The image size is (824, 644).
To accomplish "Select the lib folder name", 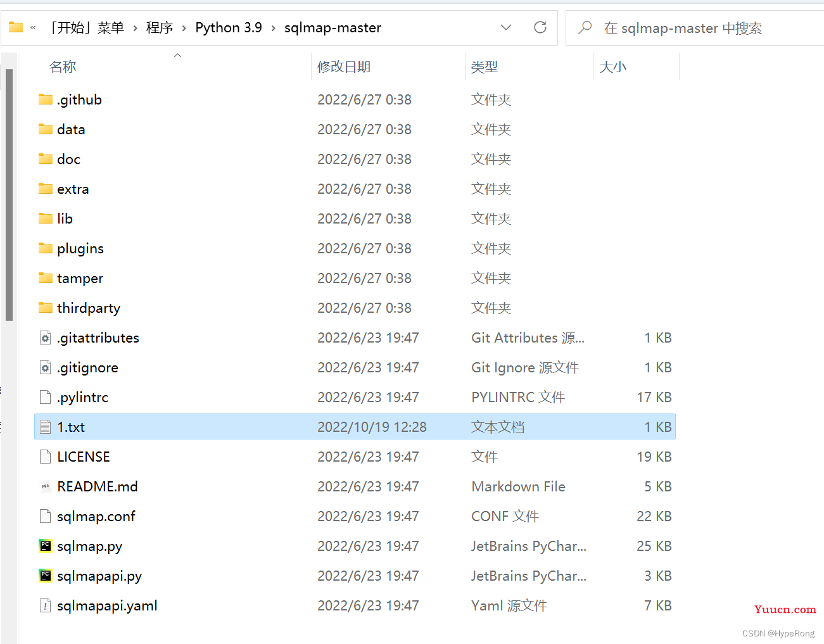I will click(65, 218).
